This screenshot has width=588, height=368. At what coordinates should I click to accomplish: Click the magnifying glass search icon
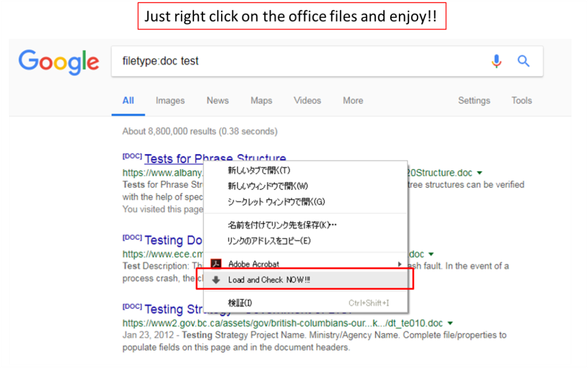524,61
